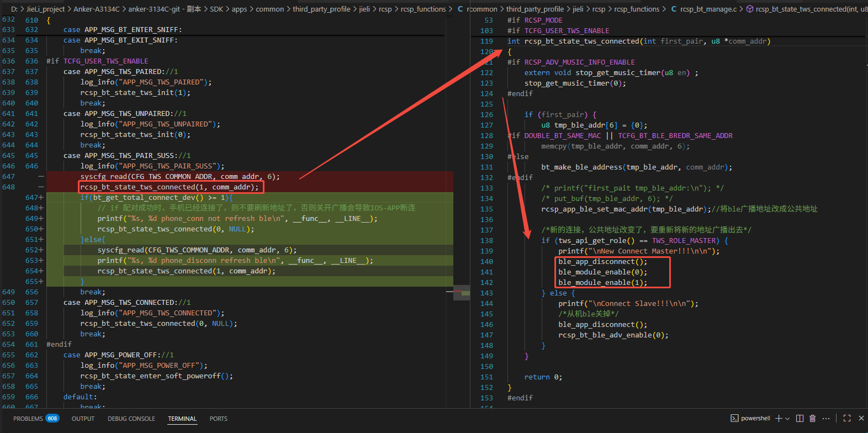This screenshot has width=868, height=433.
Task: Create a new terminal with the plus icon
Action: coord(779,419)
